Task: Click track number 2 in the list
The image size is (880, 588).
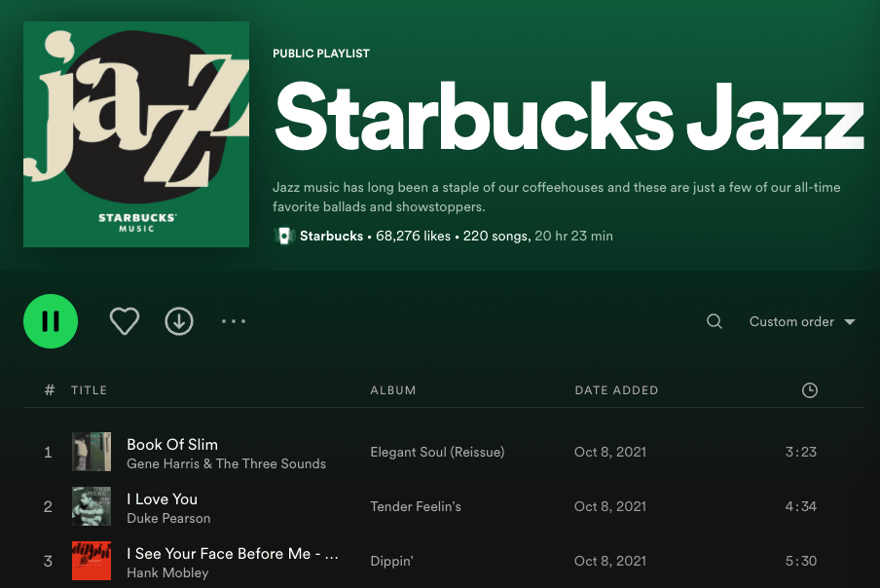Action: pos(48,506)
